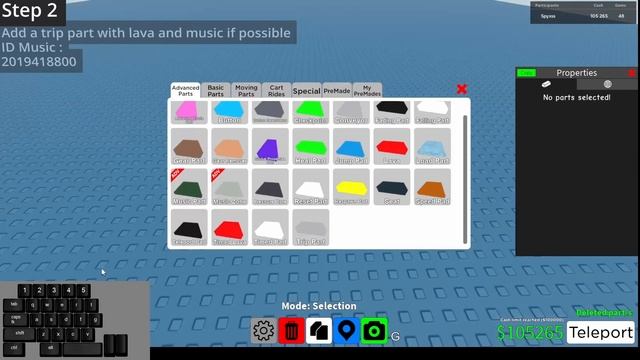Viewport: 640px width, 360px height.
Task: Select the white Falling Part tile
Action: click(x=432, y=112)
